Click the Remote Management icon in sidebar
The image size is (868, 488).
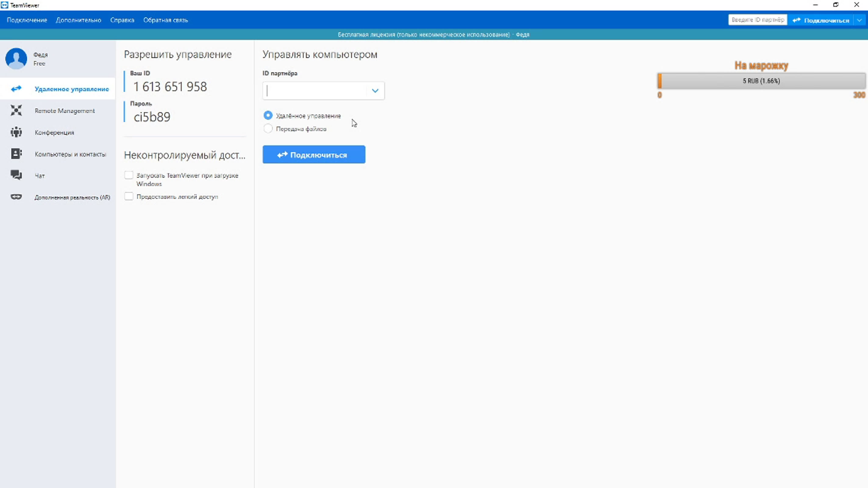(x=16, y=111)
